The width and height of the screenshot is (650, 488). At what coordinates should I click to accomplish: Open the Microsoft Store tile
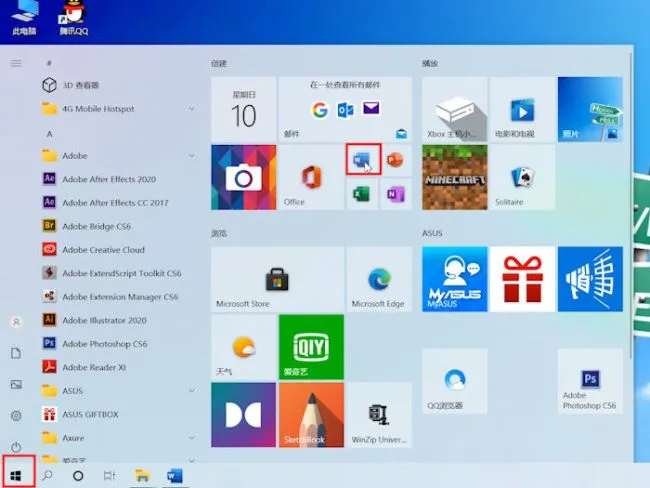(277, 279)
